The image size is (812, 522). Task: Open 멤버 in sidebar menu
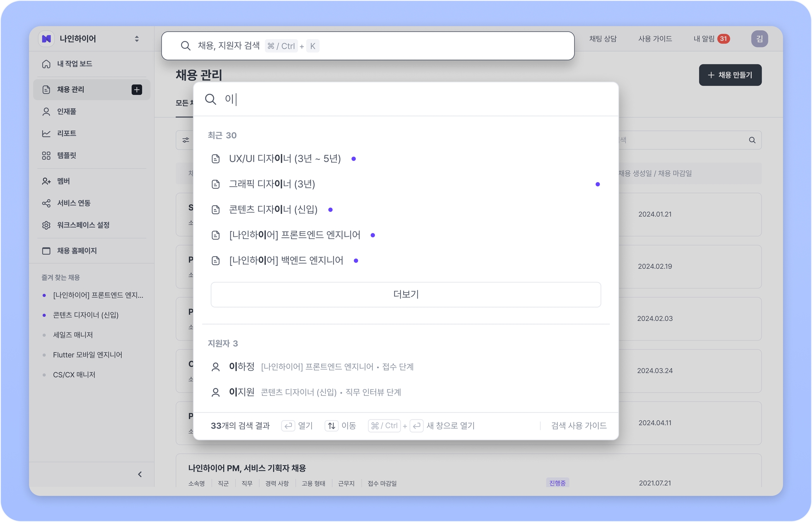point(63,181)
